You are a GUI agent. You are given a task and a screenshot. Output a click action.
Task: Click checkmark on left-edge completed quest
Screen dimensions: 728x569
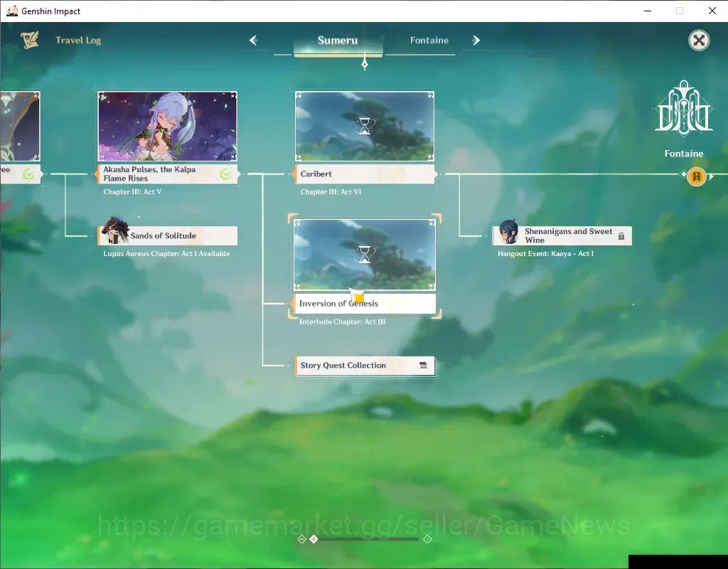28,174
